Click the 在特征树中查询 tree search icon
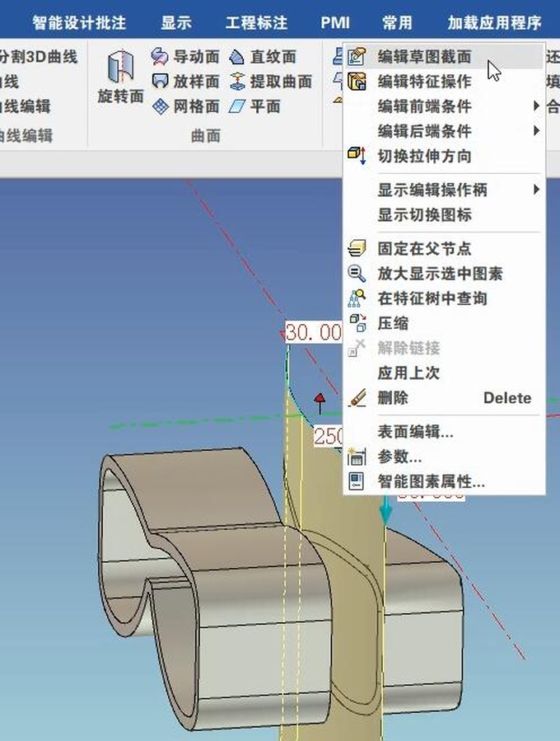Image resolution: width=560 pixels, height=741 pixels. [357, 298]
